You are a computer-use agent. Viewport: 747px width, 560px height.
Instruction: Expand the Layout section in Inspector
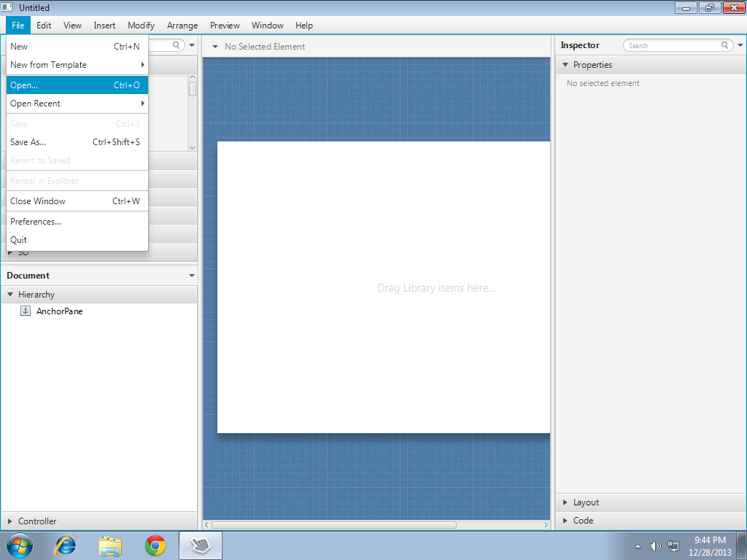[x=586, y=502]
